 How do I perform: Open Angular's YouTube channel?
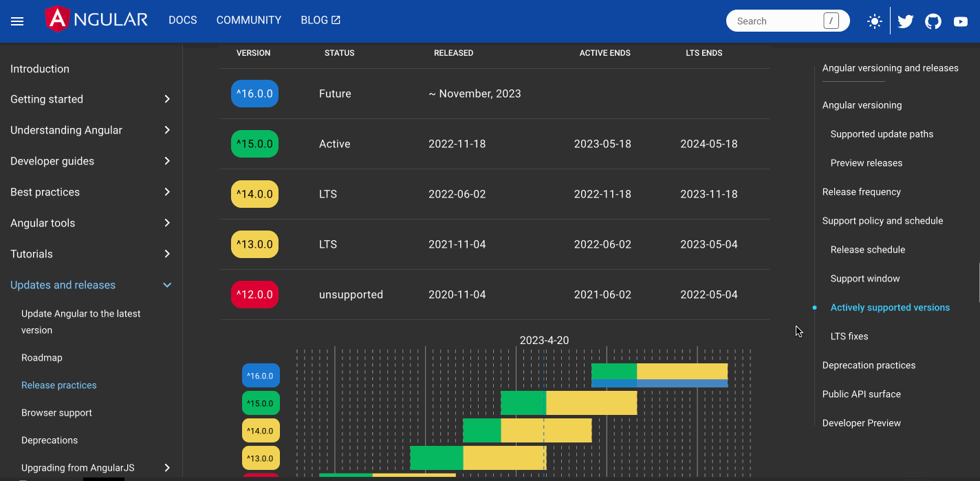[x=960, y=21]
